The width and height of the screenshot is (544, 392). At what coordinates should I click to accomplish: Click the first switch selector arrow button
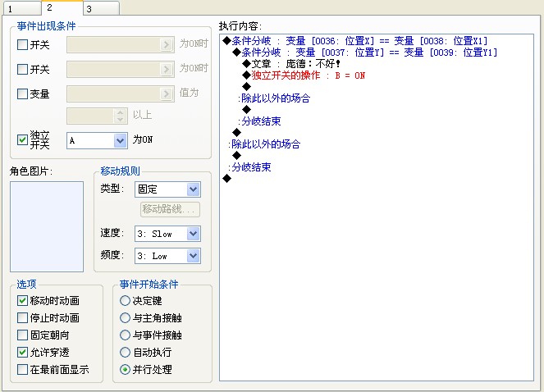[x=167, y=45]
